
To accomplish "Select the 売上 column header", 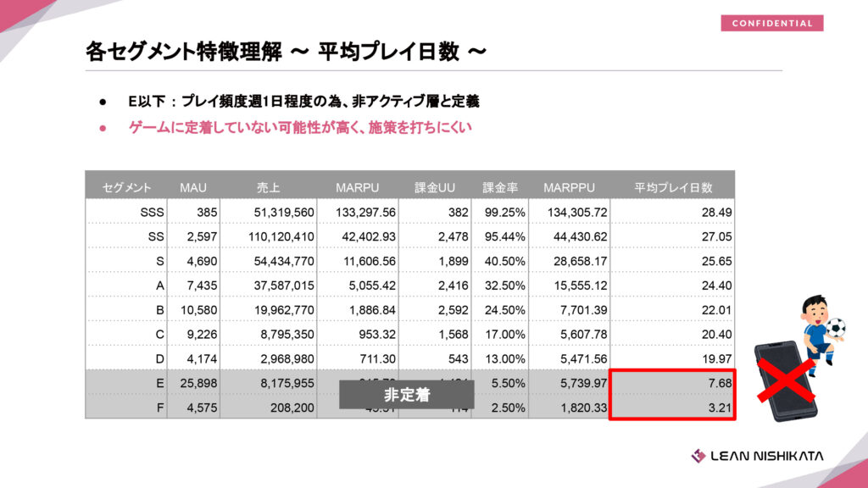I will point(268,186).
